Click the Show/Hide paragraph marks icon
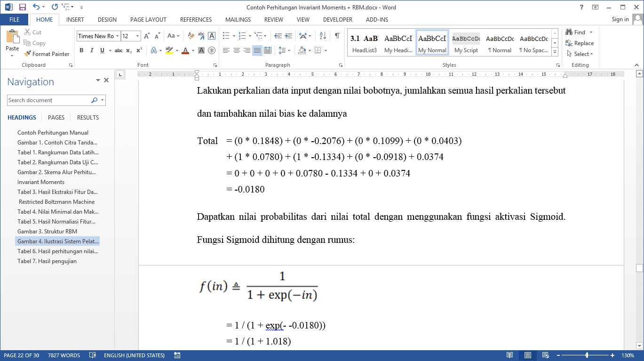This screenshot has height=361, width=644. (x=337, y=36)
